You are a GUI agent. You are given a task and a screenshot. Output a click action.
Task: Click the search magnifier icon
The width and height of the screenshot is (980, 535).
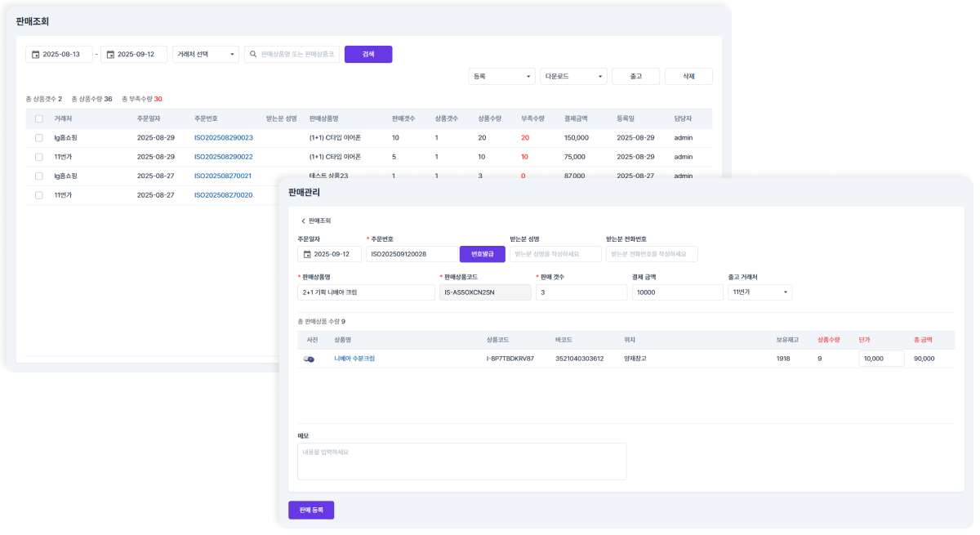point(253,55)
